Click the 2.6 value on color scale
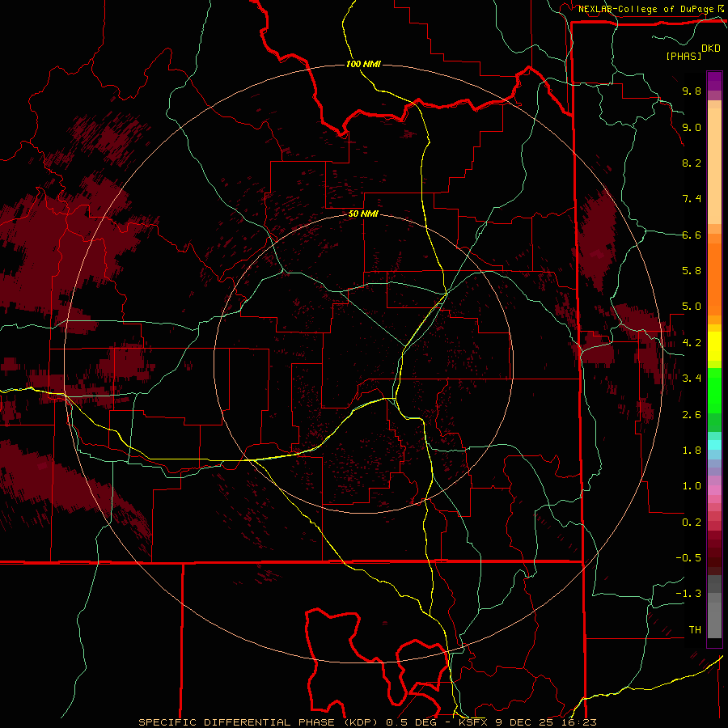This screenshot has width=728, height=728. click(x=692, y=415)
